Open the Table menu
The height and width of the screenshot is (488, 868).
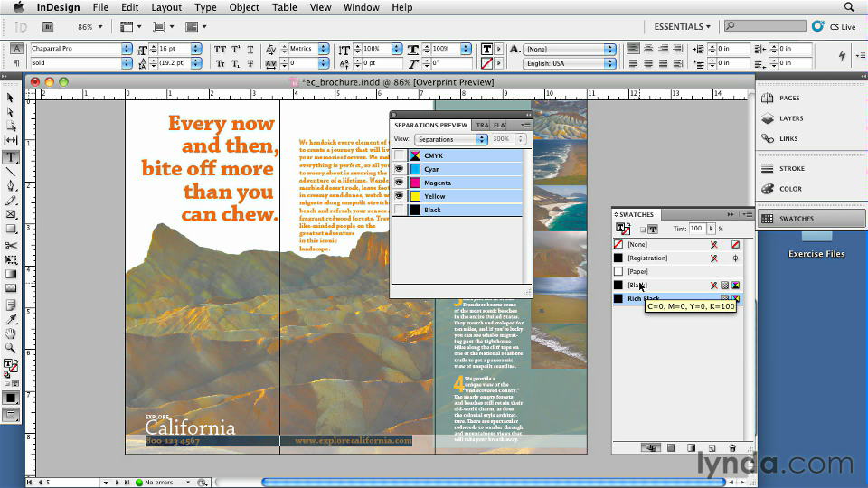pyautogui.click(x=285, y=7)
